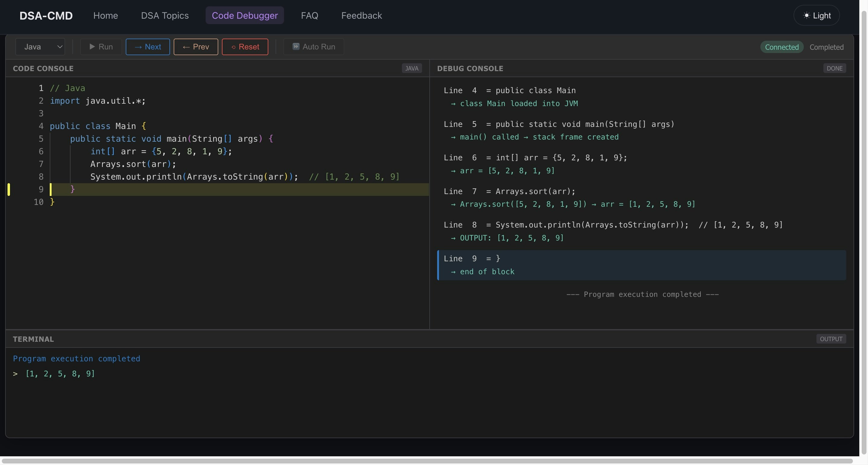The image size is (868, 465).
Task: Click the CODE CONSOLE header
Action: [x=43, y=69]
